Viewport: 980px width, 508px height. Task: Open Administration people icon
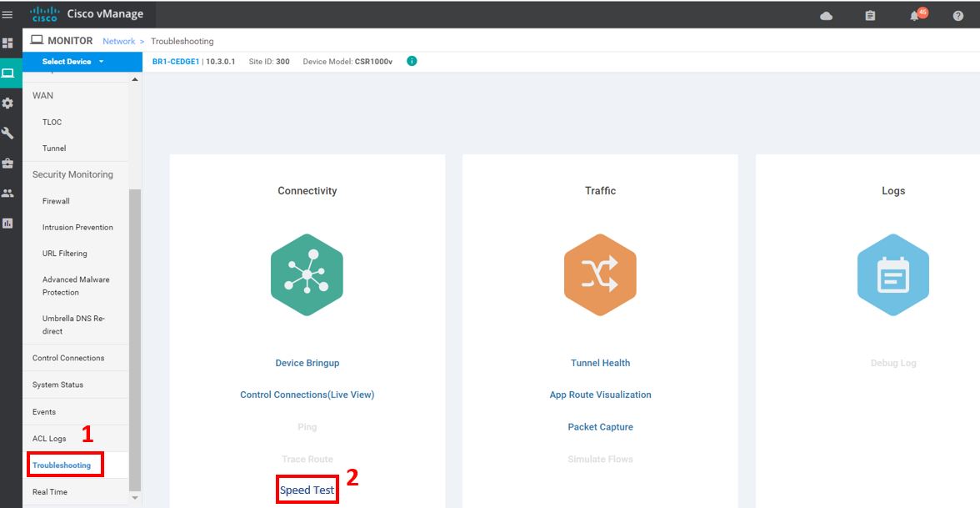point(8,194)
